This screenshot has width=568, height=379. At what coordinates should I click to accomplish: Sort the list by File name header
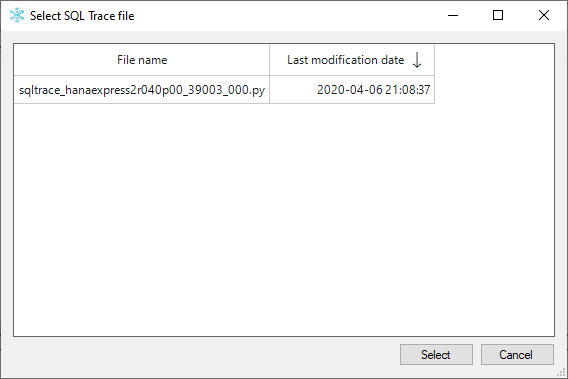coord(142,60)
